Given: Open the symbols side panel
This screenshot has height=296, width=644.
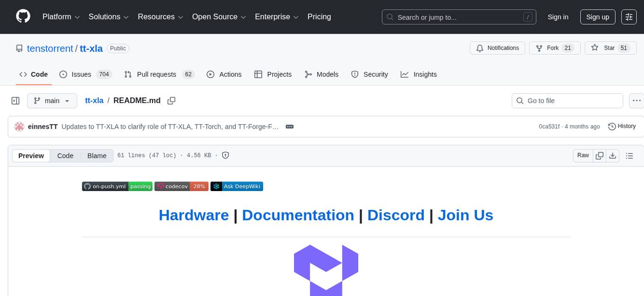Looking at the screenshot, I should pos(16,100).
